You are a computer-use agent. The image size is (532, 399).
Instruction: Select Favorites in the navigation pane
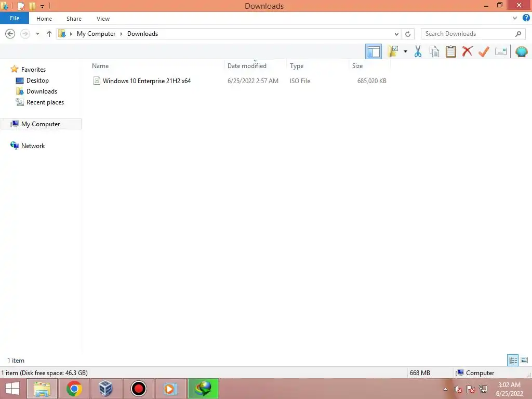tap(33, 69)
